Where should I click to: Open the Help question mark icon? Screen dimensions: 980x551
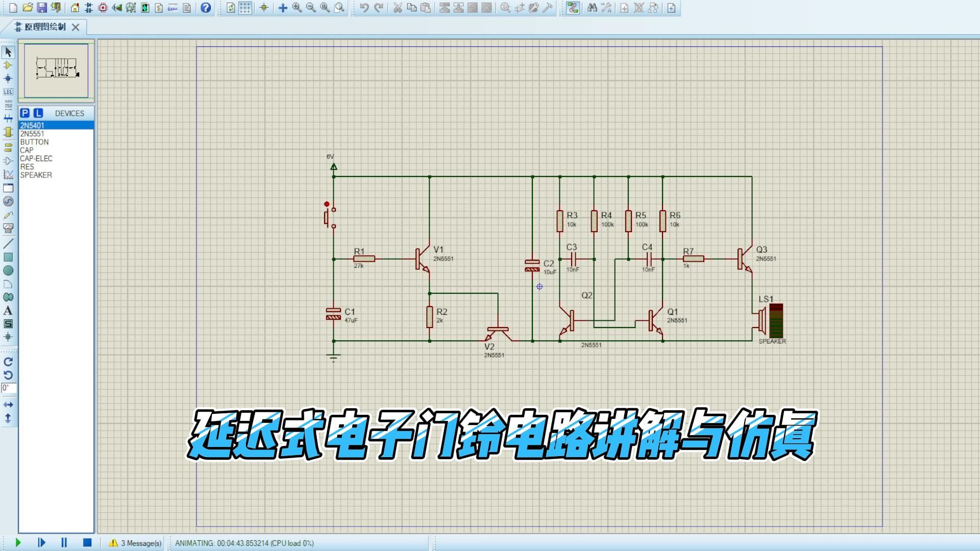tap(205, 8)
